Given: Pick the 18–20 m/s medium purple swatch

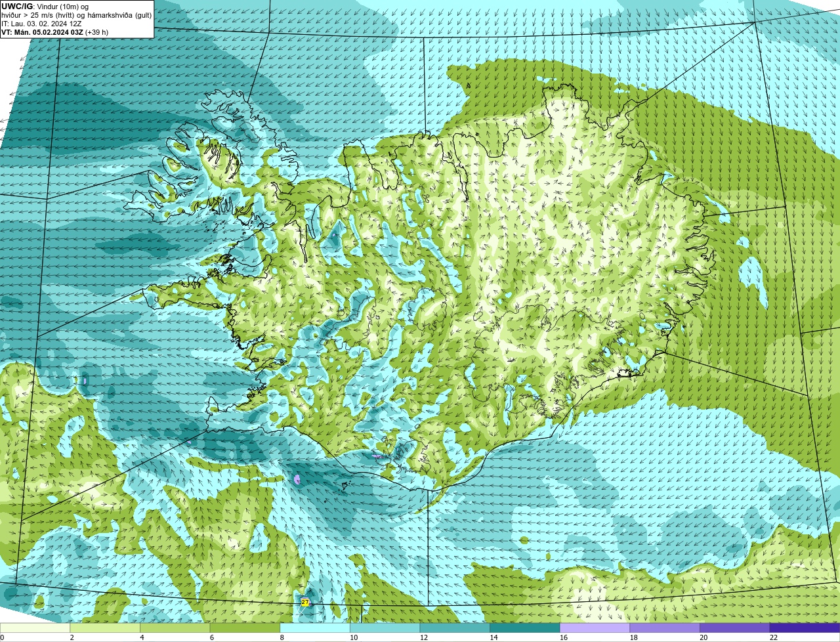Looking at the screenshot, I should click(x=665, y=628).
